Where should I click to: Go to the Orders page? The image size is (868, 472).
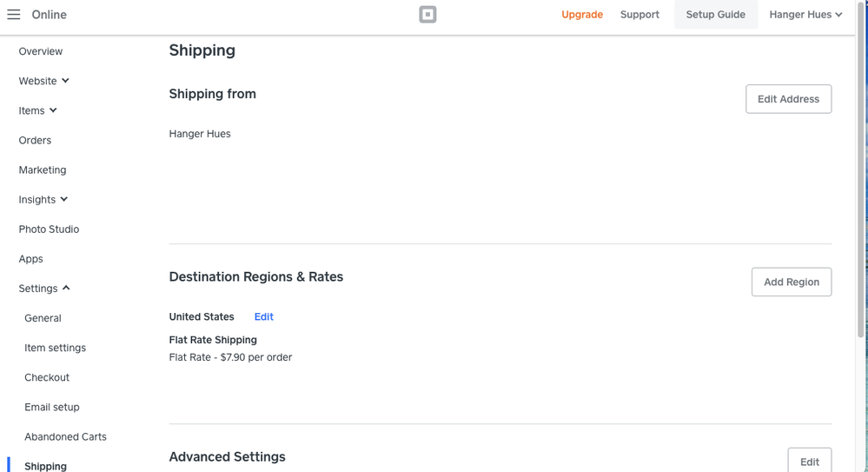[35, 140]
